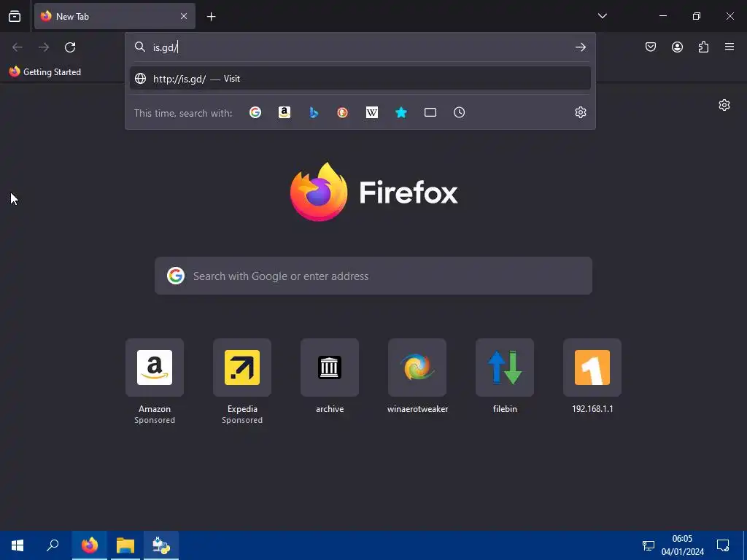The image size is (747, 560).
Task: Search this time with Google
Action: (x=255, y=112)
